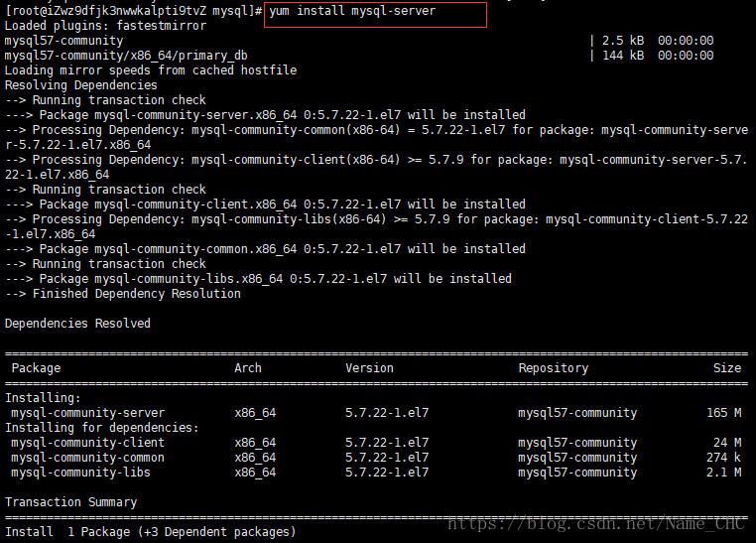Click 'Installing for dependencies:' label
Image resolution: width=756 pixels, height=543 pixels.
point(102,428)
